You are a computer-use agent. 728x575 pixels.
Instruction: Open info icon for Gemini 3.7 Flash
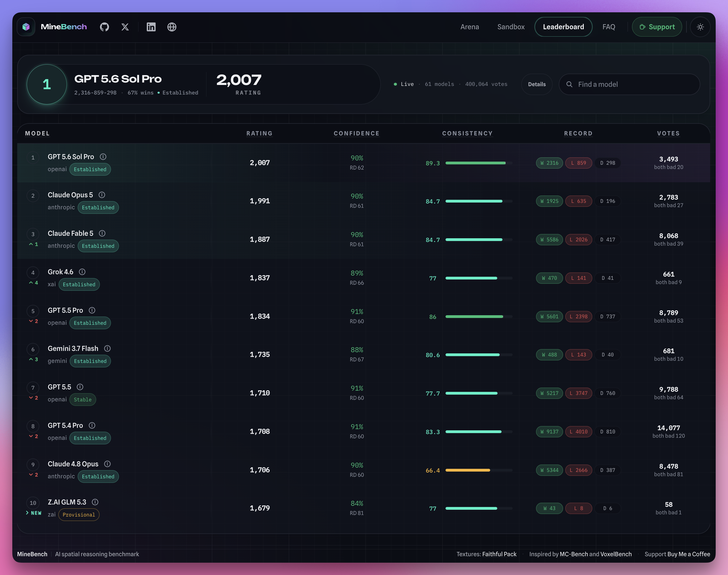click(x=107, y=348)
